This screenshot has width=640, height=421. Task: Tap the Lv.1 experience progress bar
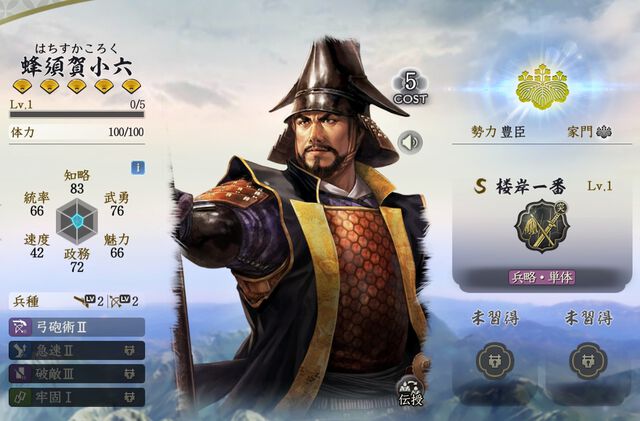pos(77,114)
